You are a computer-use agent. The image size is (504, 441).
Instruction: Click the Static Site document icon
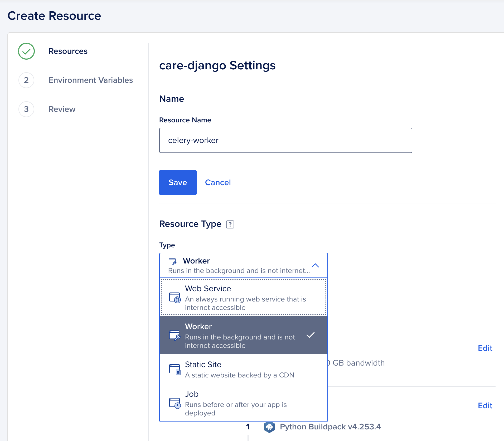coord(175,370)
